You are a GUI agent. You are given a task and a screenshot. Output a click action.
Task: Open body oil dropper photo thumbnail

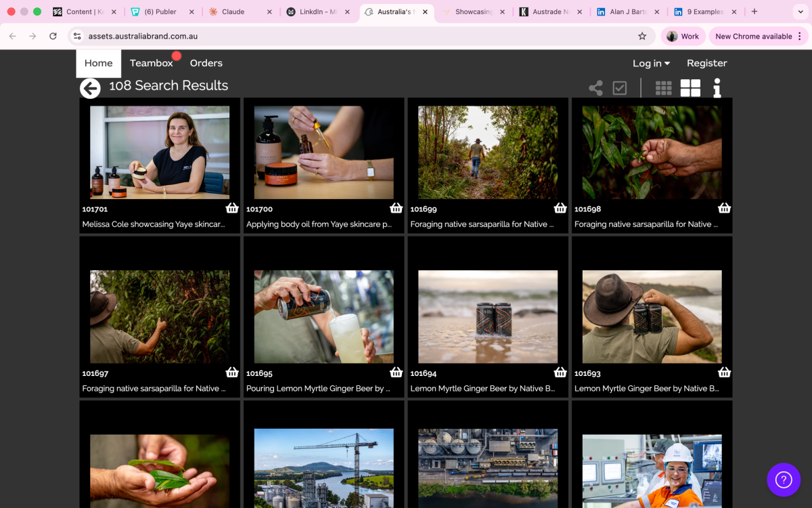tap(324, 152)
